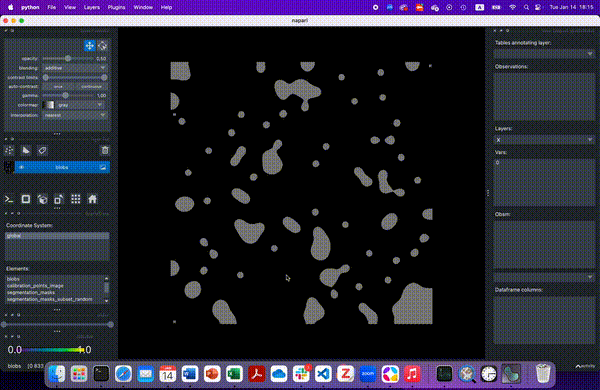Click the image type icon on blobs layer
The width and height of the screenshot is (600, 390).
(103, 167)
